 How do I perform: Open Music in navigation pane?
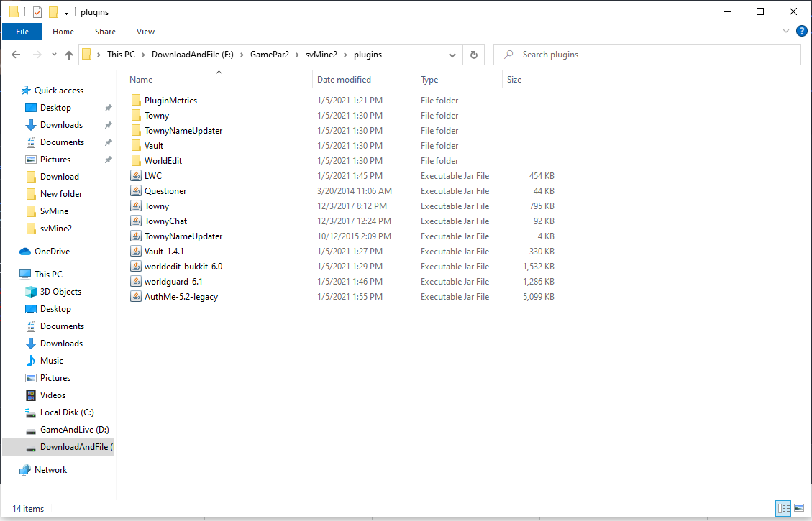click(x=45, y=361)
